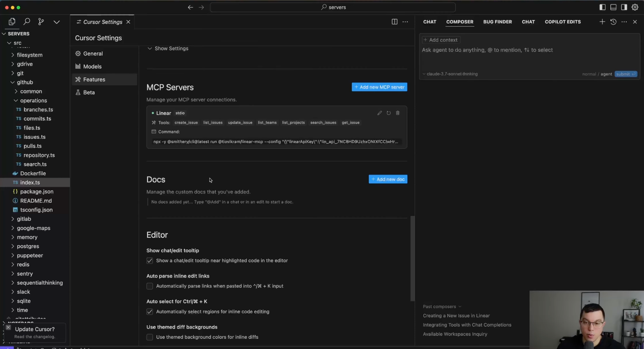Toggle Show chat/edit tooltip checkbox

(x=150, y=261)
